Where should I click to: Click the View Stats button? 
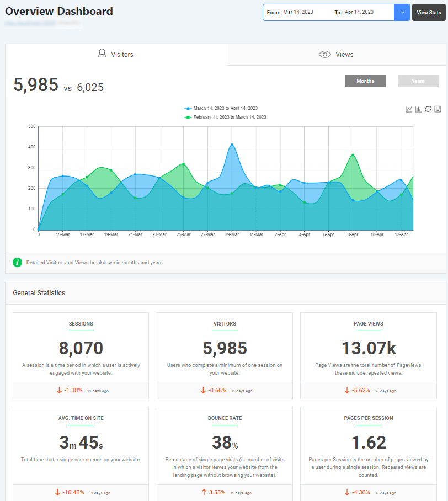tap(429, 12)
